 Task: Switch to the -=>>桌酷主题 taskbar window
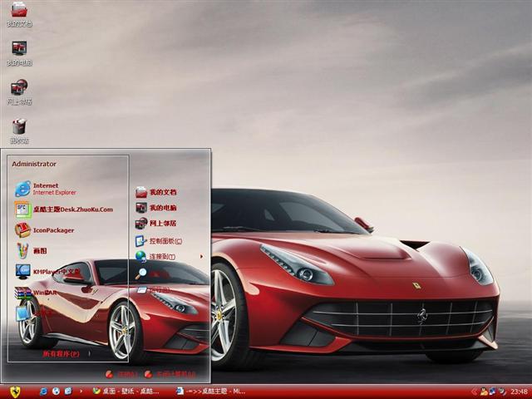coord(210,392)
